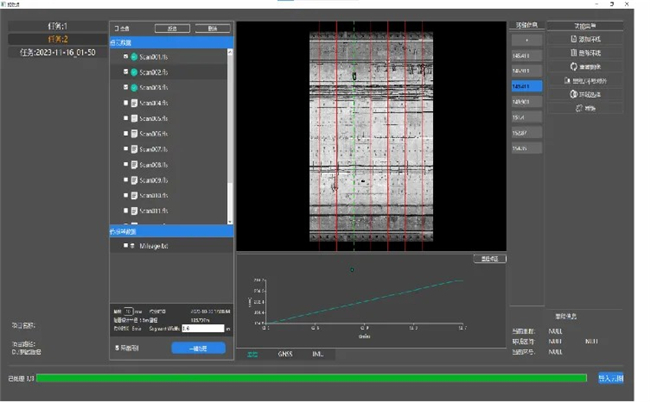Select the Scan009.fls tree item
The image size is (650, 402).
click(153, 181)
